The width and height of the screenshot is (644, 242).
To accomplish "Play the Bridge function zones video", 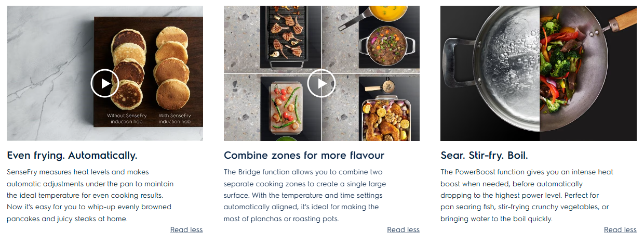I will coord(321,83).
